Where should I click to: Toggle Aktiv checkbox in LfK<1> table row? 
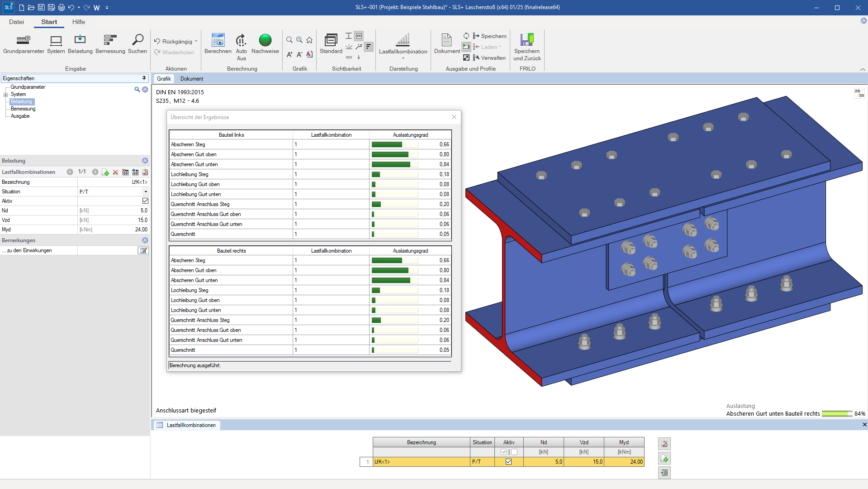tap(508, 462)
